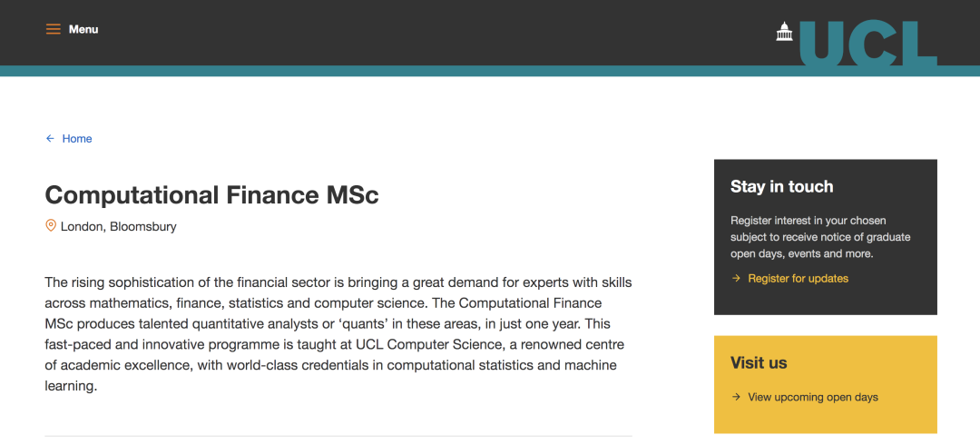The height and width of the screenshot is (445, 980).
Task: Open the Register for updates link
Action: [x=799, y=278]
